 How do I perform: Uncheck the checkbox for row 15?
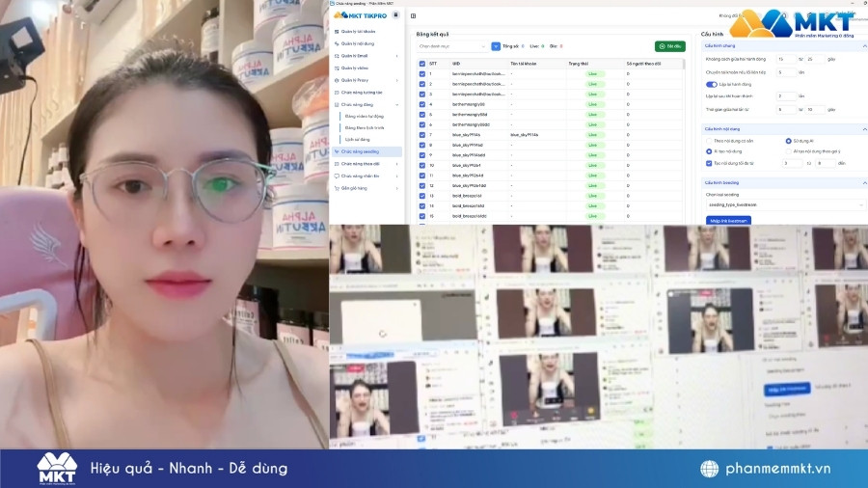click(422, 216)
